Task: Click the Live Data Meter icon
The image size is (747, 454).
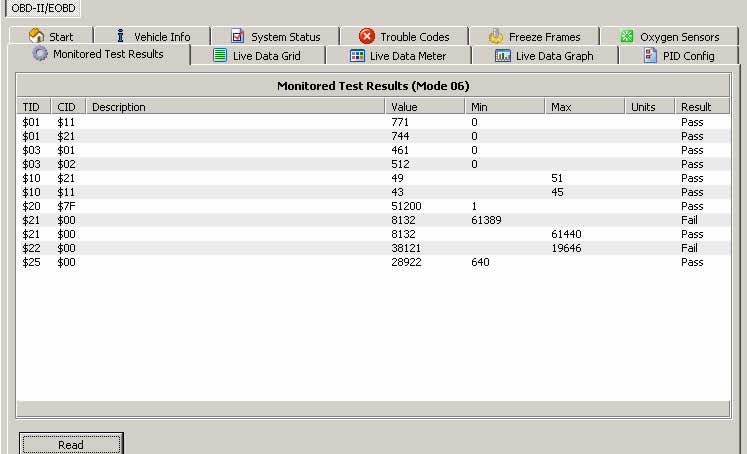Action: coord(357,56)
